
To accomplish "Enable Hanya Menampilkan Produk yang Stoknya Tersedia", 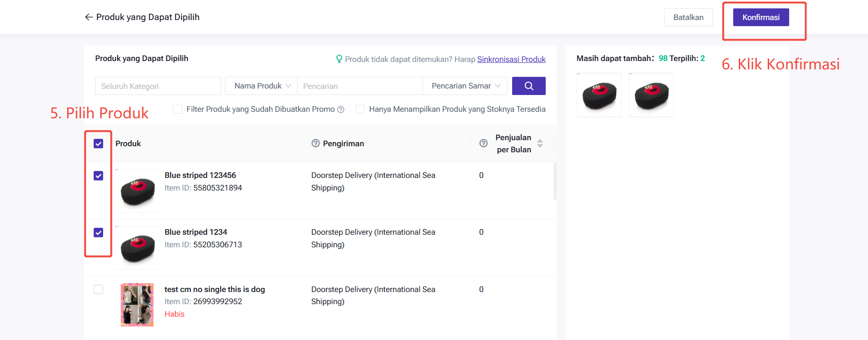I will point(360,109).
